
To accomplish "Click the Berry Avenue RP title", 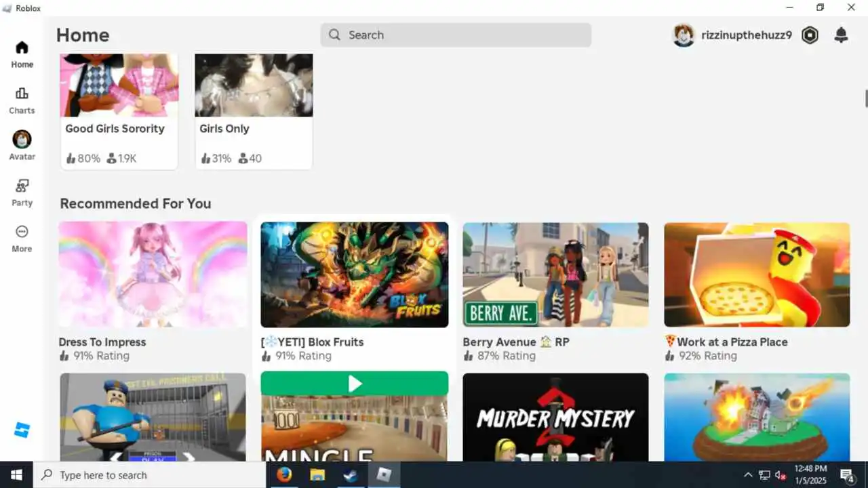I will click(516, 342).
